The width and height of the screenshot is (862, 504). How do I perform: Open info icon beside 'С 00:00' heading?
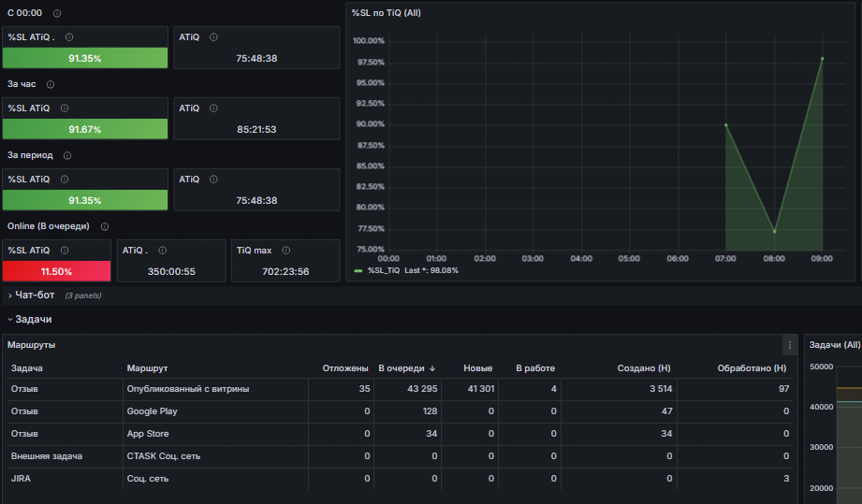pyautogui.click(x=57, y=13)
